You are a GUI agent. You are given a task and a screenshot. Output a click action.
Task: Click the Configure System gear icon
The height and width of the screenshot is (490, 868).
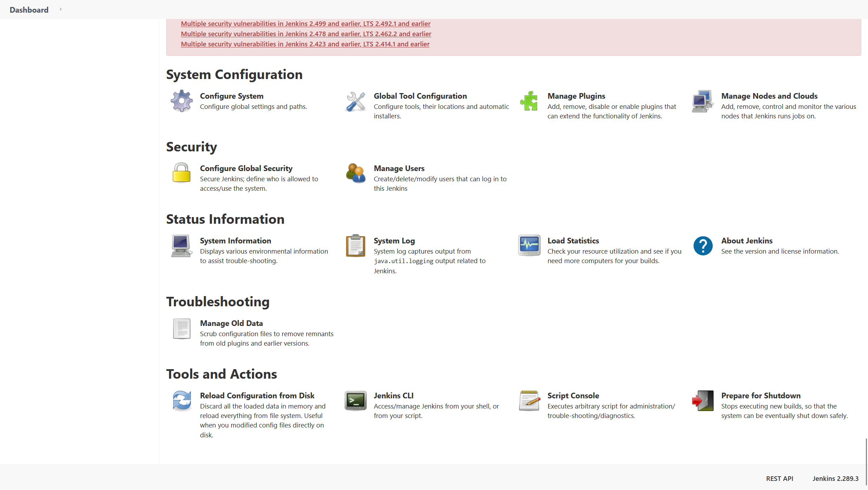point(181,101)
